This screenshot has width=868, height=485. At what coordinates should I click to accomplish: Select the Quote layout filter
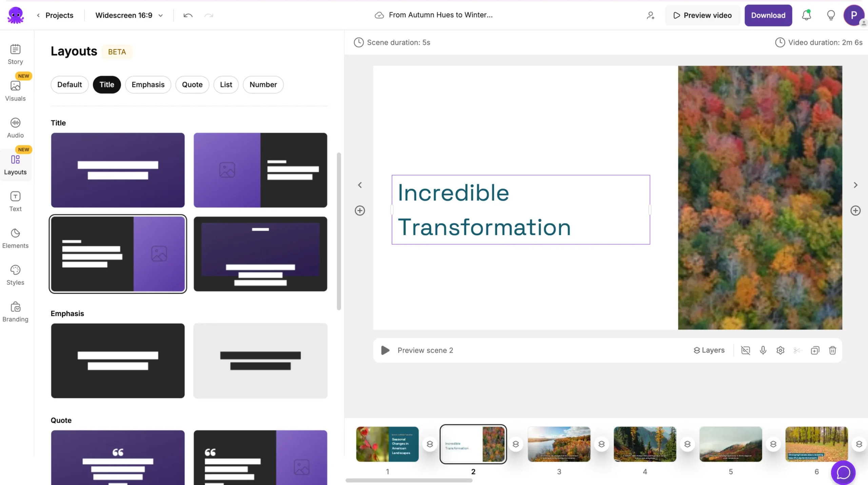pos(192,84)
